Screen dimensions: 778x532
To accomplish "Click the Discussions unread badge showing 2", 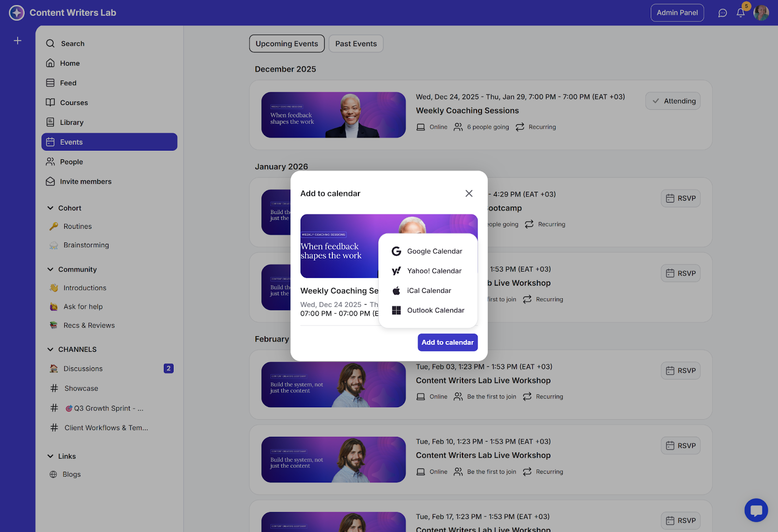I will click(x=169, y=369).
